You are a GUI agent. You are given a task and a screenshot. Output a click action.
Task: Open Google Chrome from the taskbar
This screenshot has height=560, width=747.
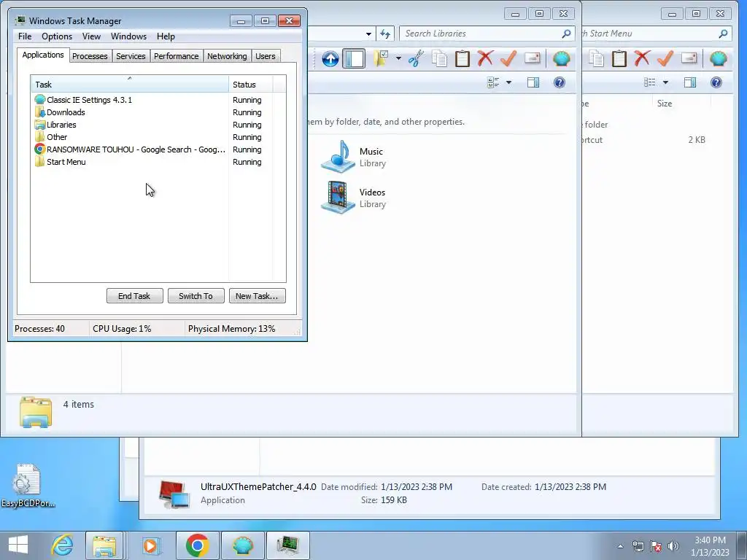coord(197,545)
